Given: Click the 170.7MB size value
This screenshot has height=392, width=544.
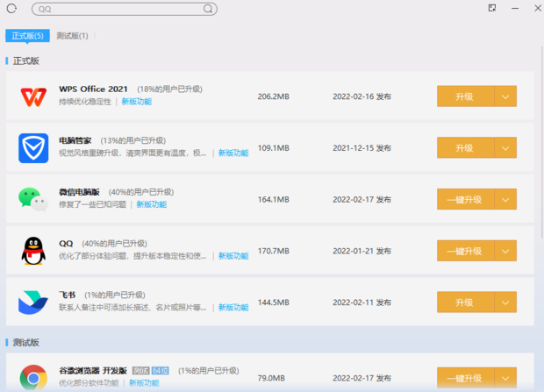Looking at the screenshot, I should tap(274, 251).
